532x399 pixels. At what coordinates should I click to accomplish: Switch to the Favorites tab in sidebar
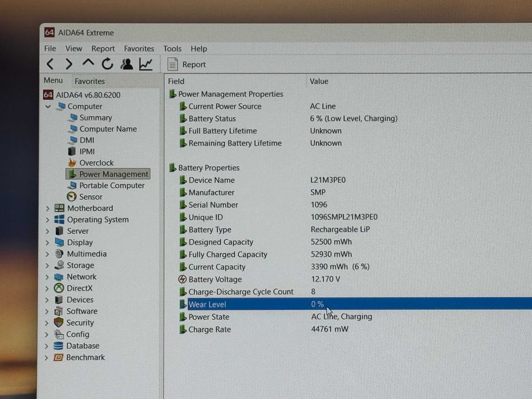coord(90,82)
